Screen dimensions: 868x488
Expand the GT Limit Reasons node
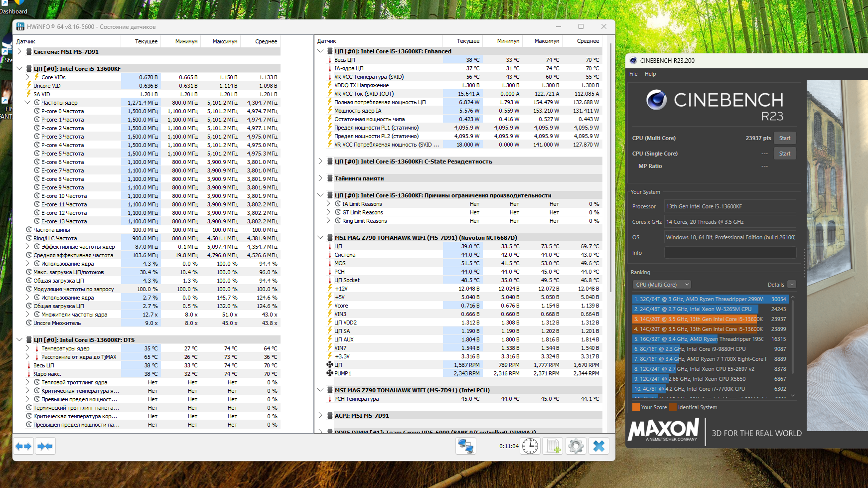pos(328,212)
